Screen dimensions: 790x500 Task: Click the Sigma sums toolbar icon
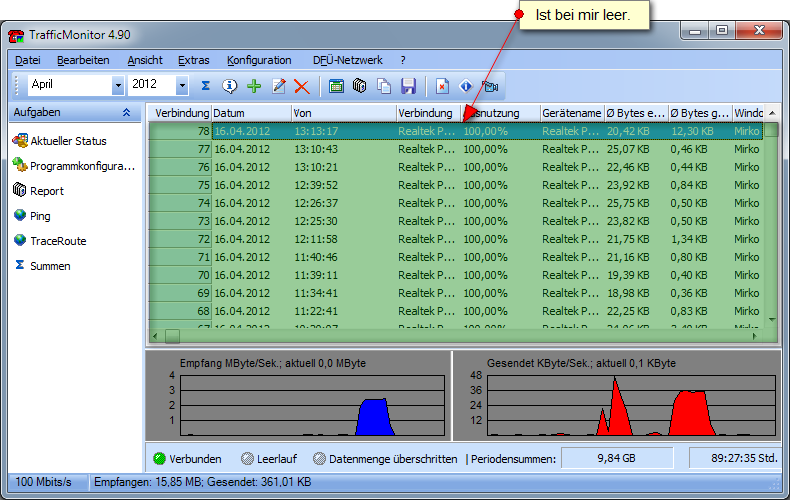[x=206, y=86]
